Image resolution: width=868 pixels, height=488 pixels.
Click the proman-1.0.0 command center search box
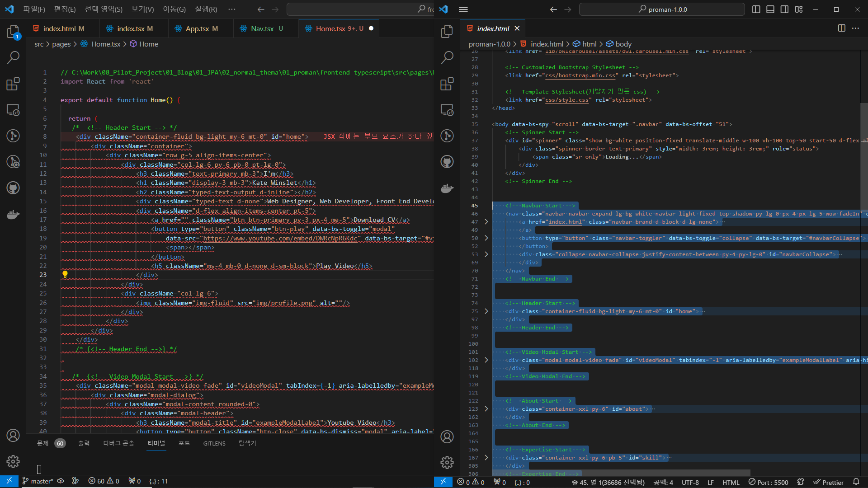click(x=662, y=9)
